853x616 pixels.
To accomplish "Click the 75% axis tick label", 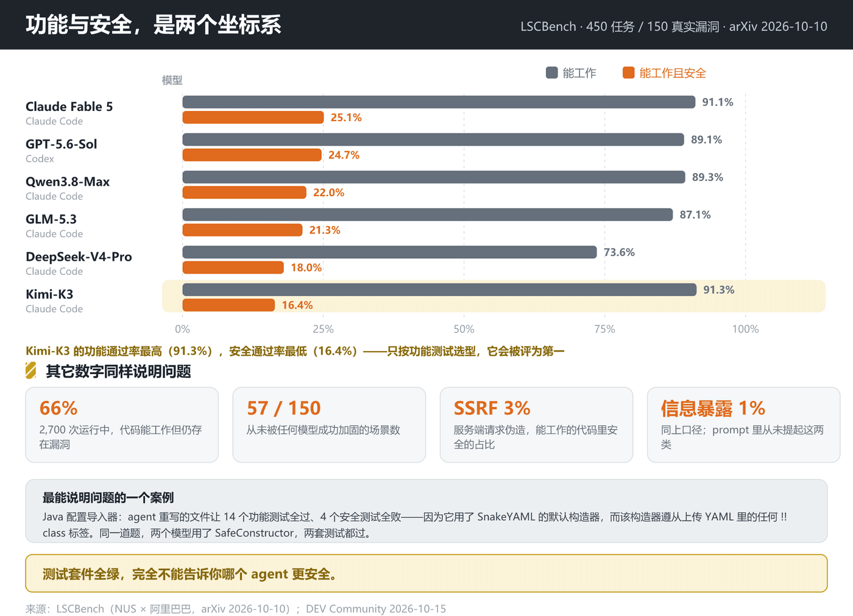I will (604, 329).
